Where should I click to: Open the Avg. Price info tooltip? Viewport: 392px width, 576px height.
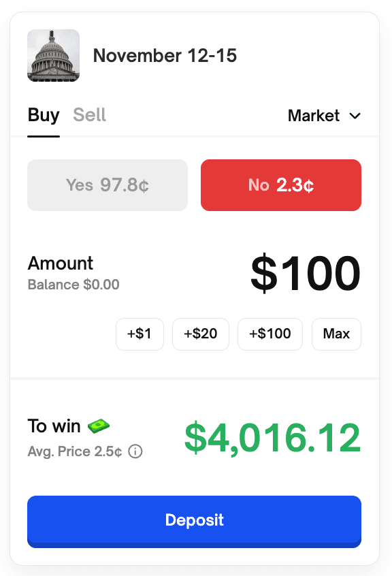pyautogui.click(x=135, y=451)
